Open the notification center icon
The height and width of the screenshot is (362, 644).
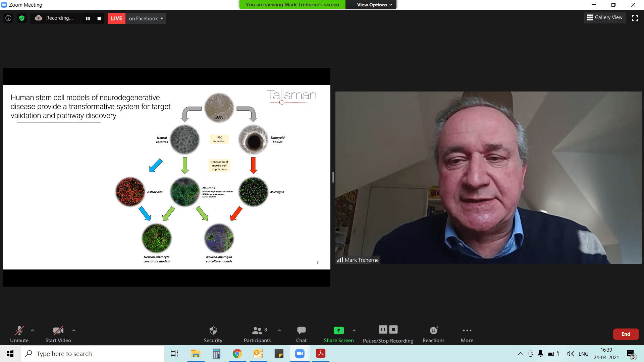click(x=631, y=354)
